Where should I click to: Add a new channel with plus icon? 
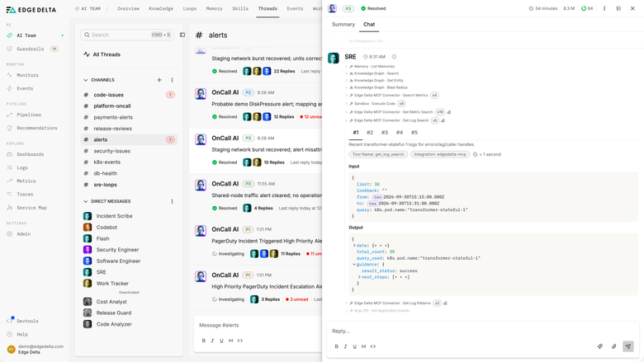coord(159,80)
